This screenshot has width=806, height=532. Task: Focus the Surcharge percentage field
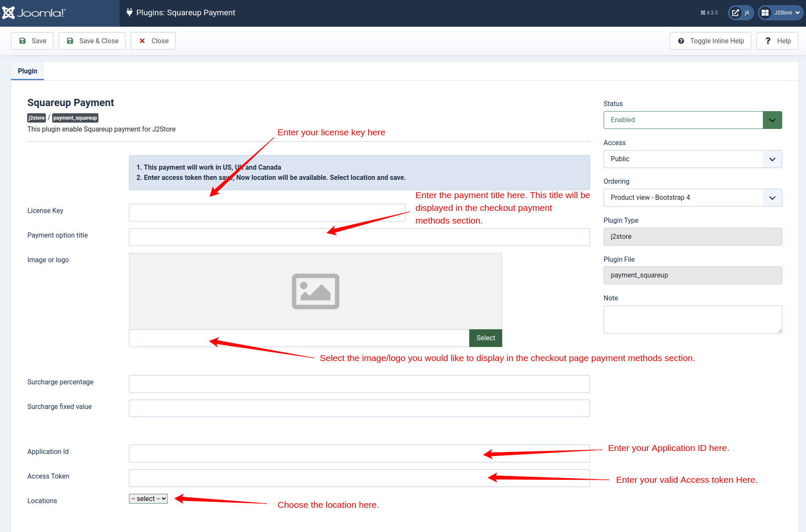tap(359, 384)
